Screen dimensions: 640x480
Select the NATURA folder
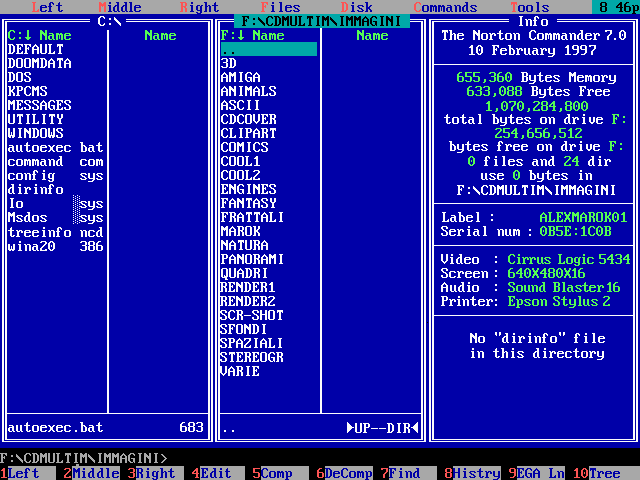click(x=244, y=245)
